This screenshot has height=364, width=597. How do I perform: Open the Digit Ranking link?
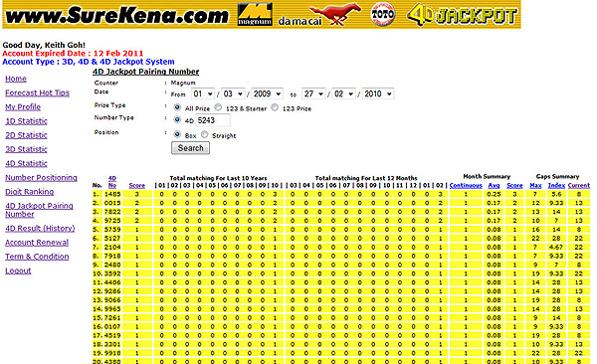pyautogui.click(x=29, y=192)
